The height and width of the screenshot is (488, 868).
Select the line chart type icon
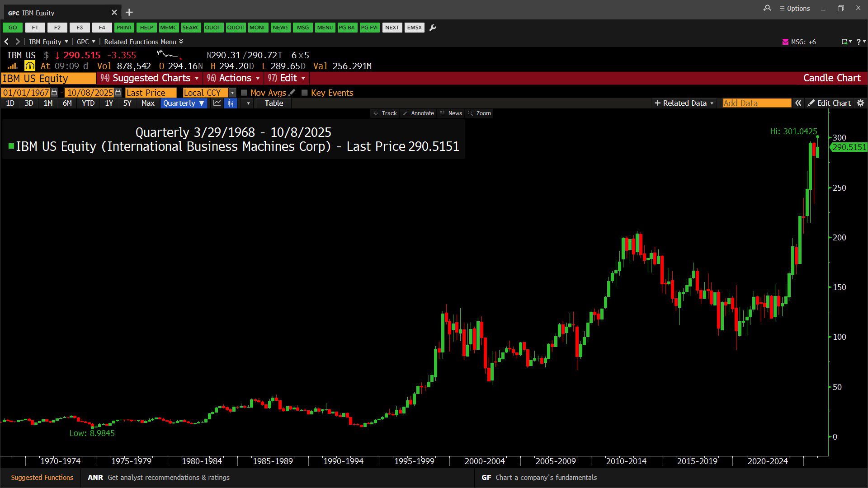coord(217,103)
